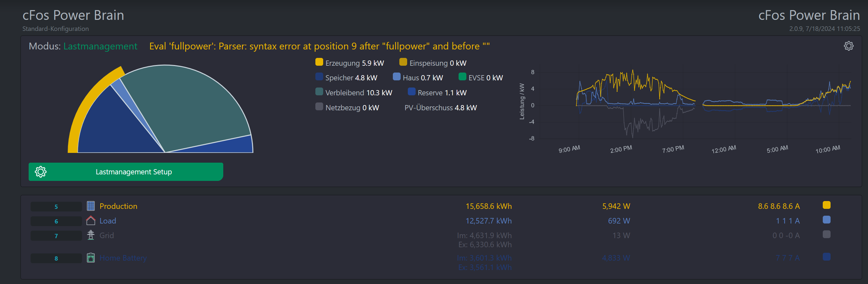Click the gear icon in the Lastmanagement Setup button
This screenshot has height=284, width=868.
point(41,172)
